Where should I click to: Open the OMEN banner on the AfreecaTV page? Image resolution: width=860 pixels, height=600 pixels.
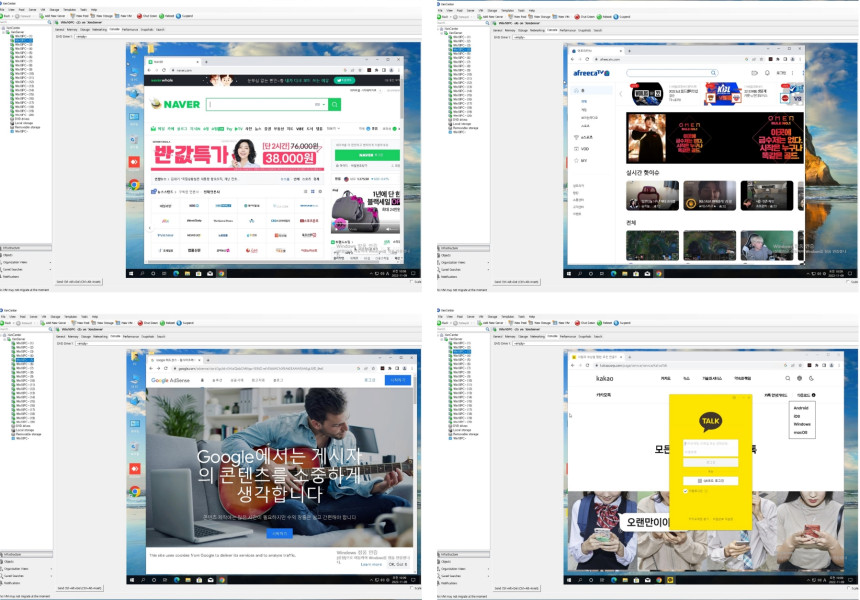[715, 138]
